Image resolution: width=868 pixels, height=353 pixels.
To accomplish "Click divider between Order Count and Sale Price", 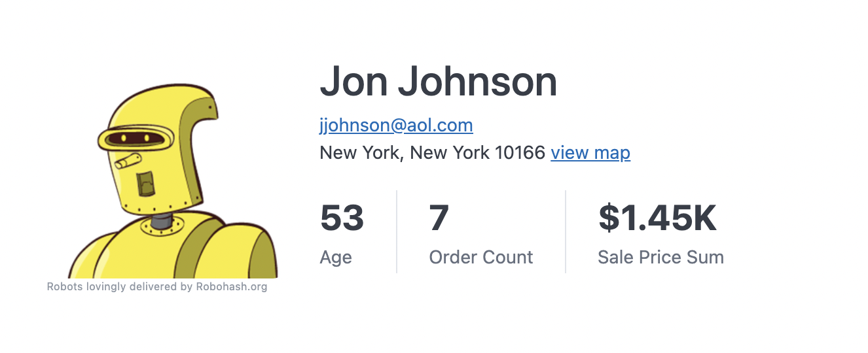I will click(566, 231).
